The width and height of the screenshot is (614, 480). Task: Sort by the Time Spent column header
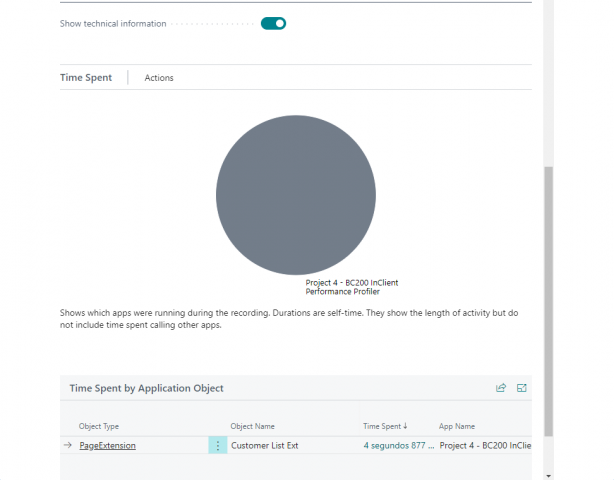point(385,426)
